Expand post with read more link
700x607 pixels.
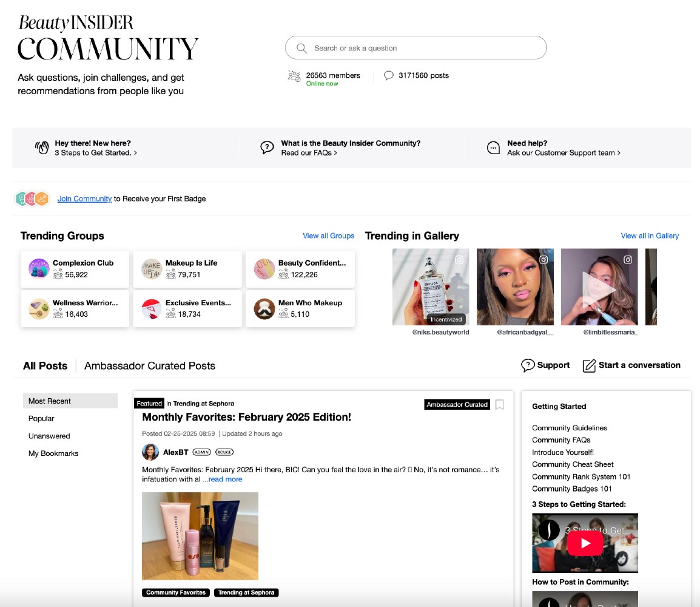click(223, 480)
